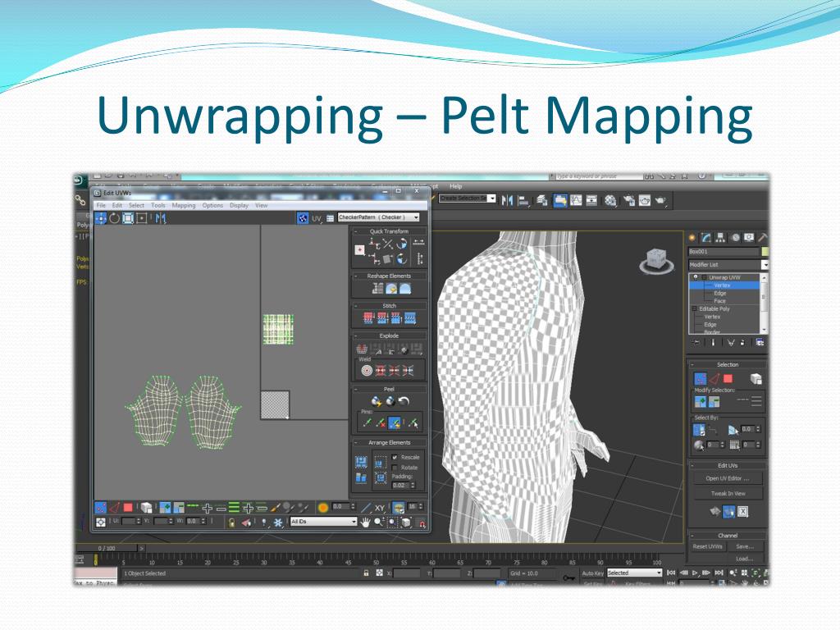This screenshot has height=630, width=840.
Task: Click the Pin Selected icon in Pins group
Action: (x=367, y=423)
